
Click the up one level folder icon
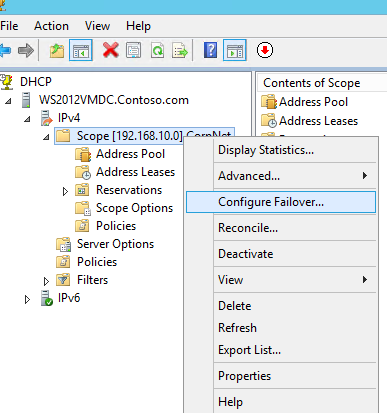coord(57,51)
